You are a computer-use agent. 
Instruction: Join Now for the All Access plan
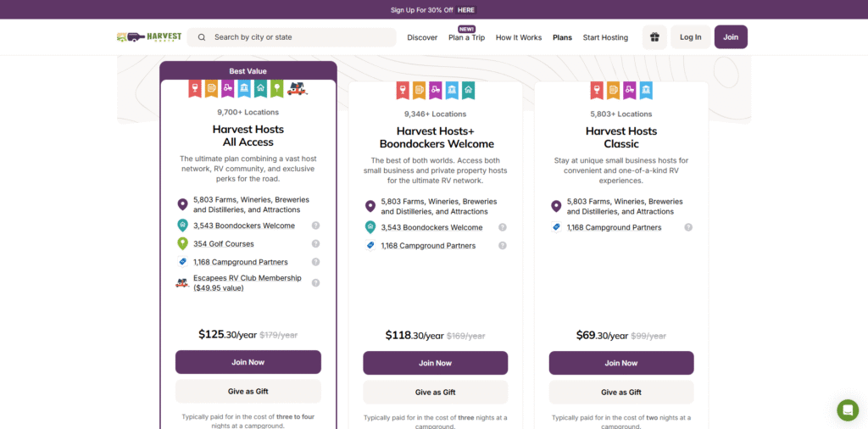(248, 362)
